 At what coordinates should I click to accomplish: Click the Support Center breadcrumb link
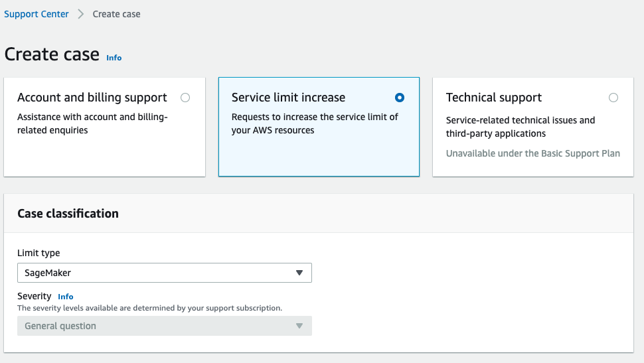[x=37, y=14]
